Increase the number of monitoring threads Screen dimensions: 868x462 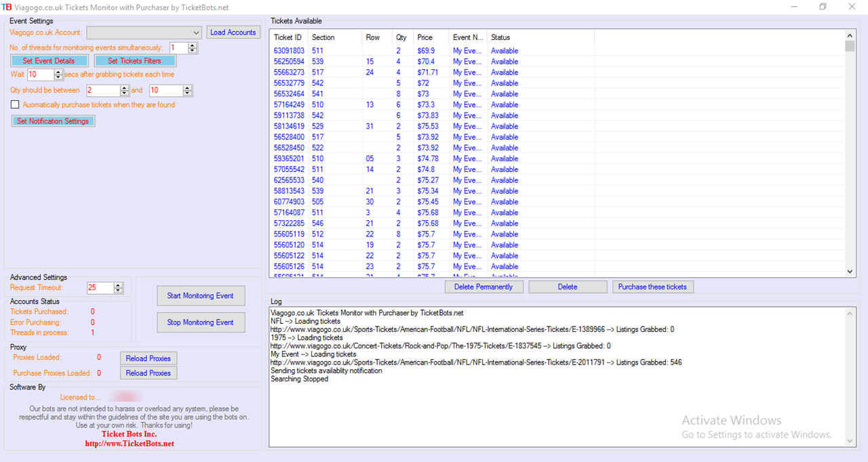193,45
